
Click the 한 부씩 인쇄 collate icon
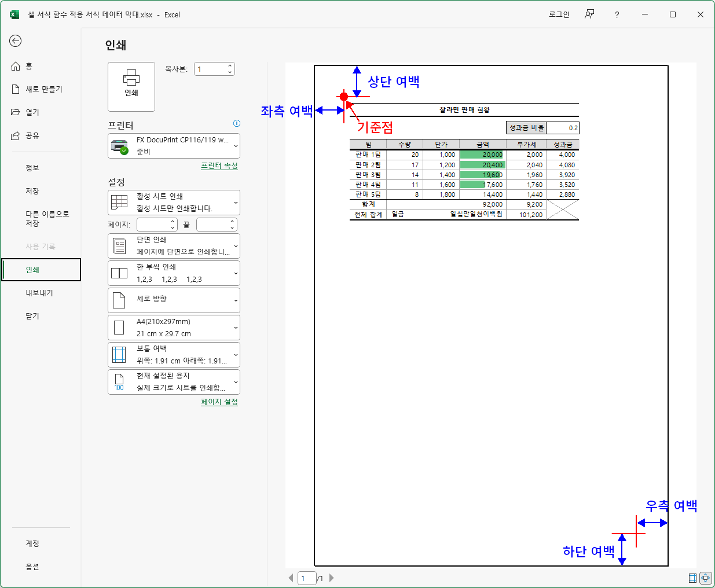pyautogui.click(x=119, y=273)
